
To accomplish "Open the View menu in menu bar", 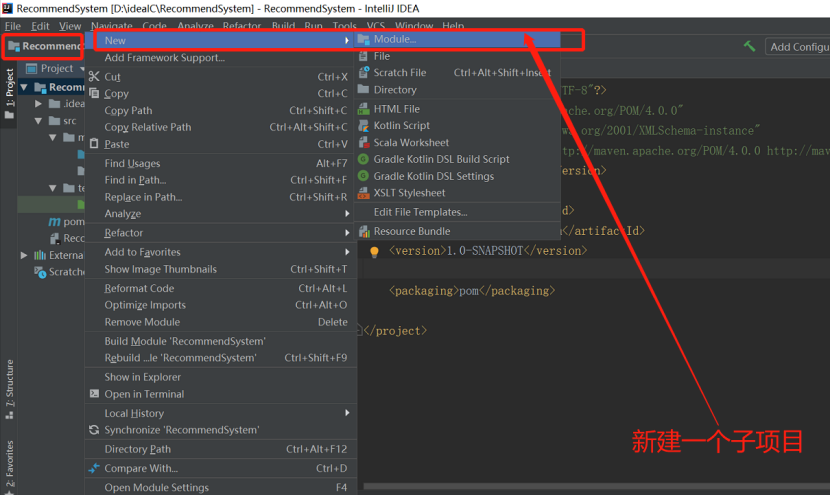I will click(x=70, y=26).
